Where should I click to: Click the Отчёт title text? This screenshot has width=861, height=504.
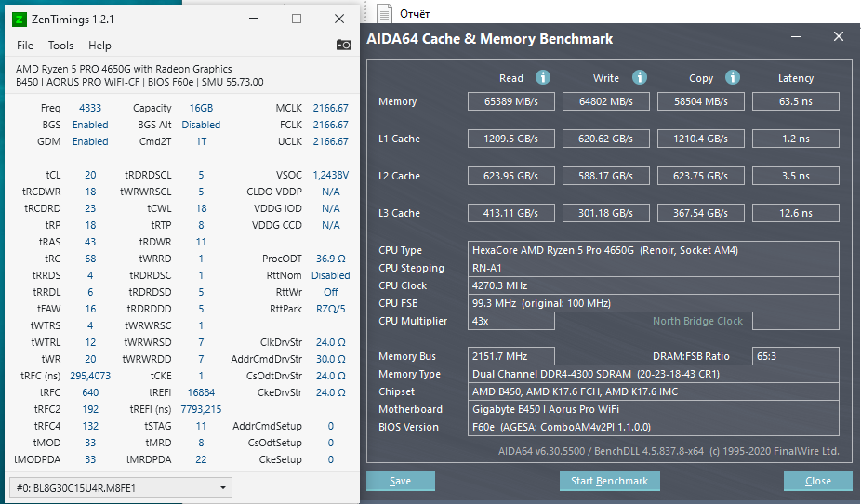click(415, 14)
